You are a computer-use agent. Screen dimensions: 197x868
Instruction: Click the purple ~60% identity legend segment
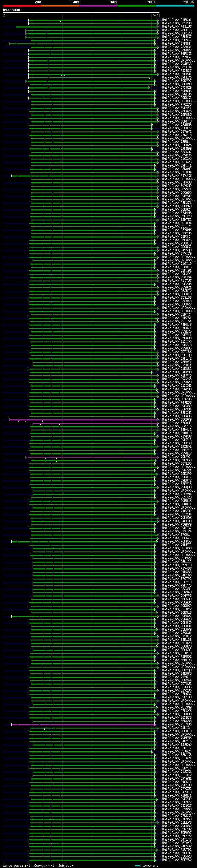[99, 6]
